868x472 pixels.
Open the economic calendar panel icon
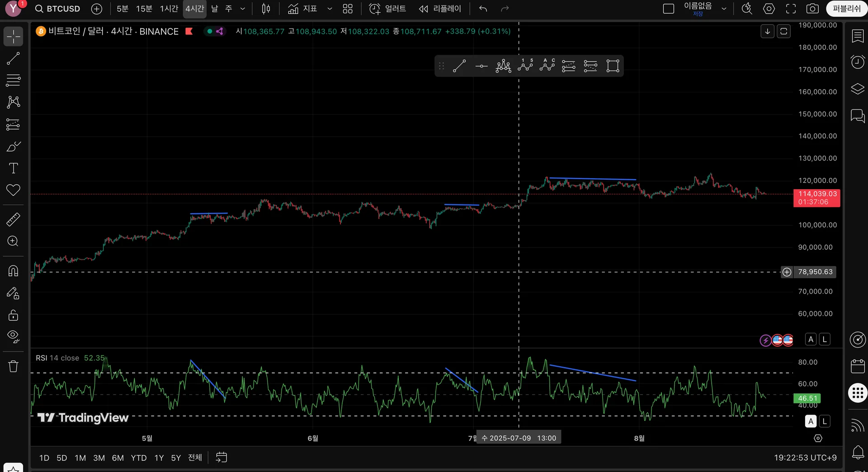[857, 366]
